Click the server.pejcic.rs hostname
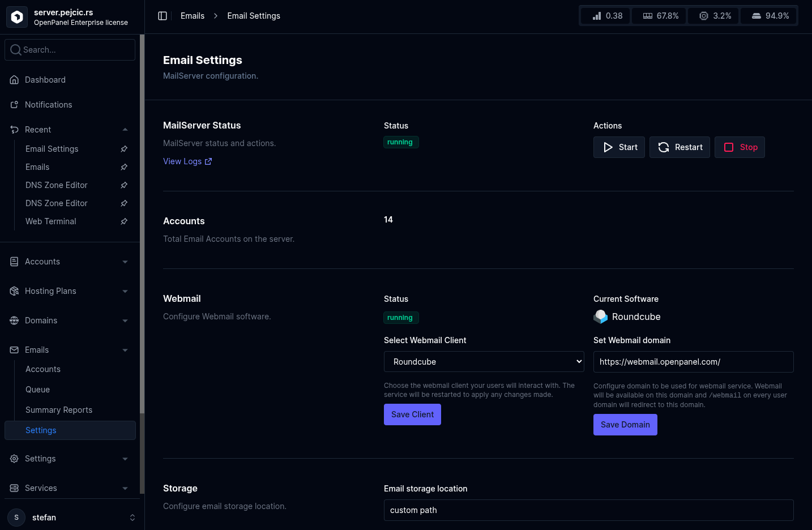Image resolution: width=812 pixels, height=530 pixels. click(63, 12)
